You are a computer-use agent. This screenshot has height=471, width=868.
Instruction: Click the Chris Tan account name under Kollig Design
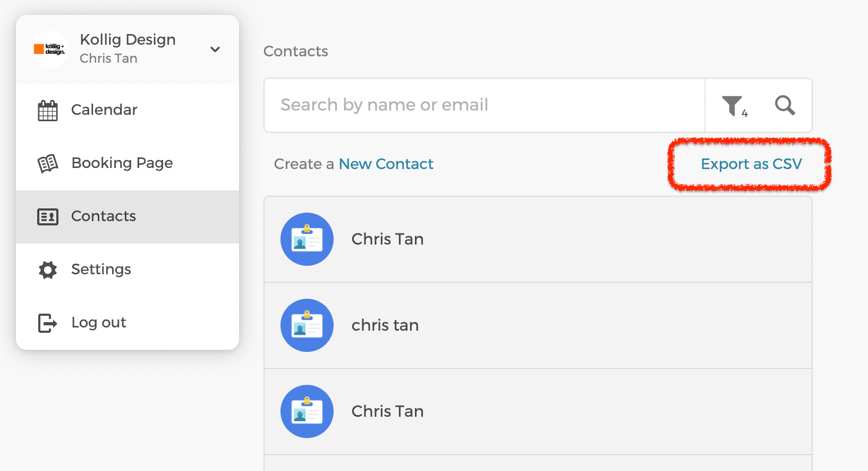[x=108, y=58]
